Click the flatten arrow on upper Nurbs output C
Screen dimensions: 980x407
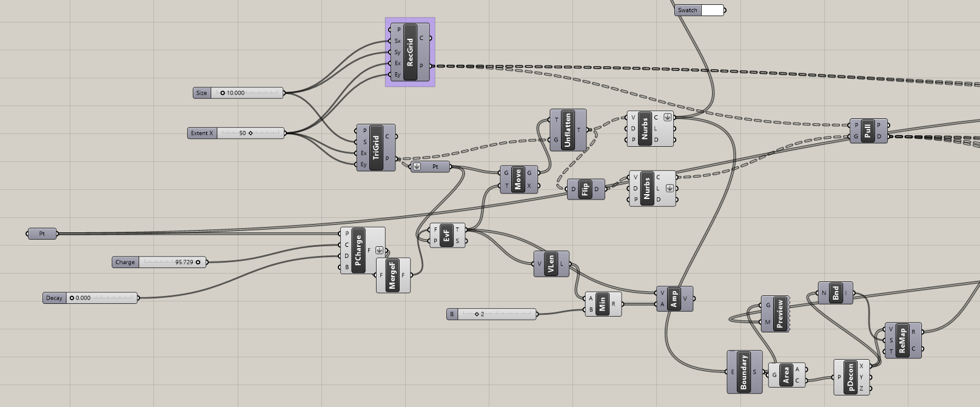pyautogui.click(x=667, y=118)
